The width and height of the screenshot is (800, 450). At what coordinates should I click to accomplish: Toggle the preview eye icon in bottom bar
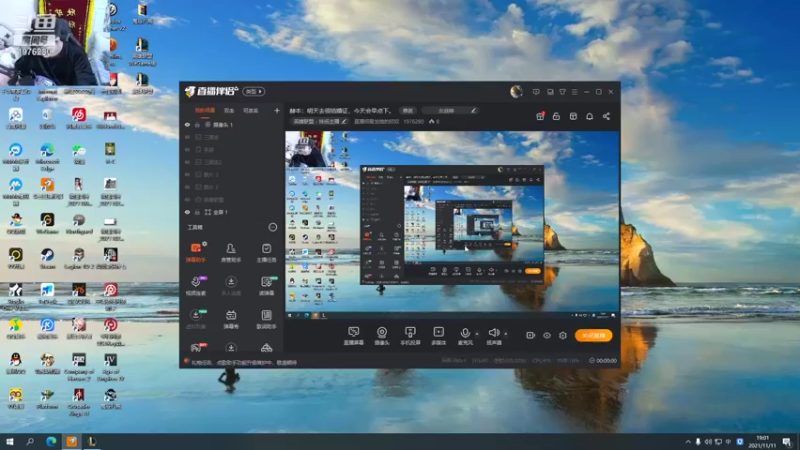[546, 335]
